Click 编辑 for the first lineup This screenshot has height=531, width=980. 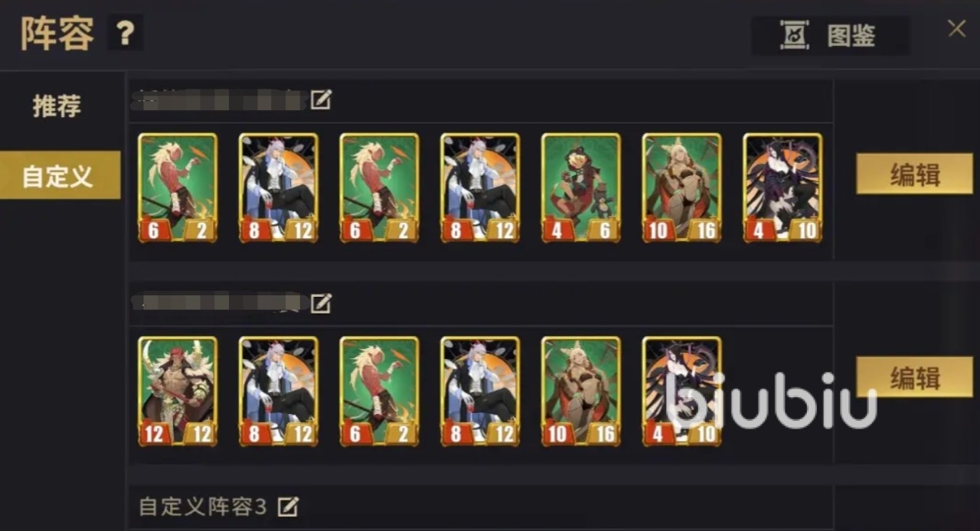[x=903, y=174]
